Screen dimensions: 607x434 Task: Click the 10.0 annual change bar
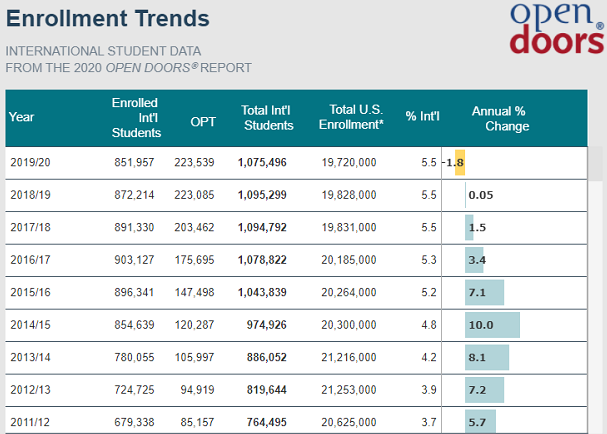tap(492, 325)
